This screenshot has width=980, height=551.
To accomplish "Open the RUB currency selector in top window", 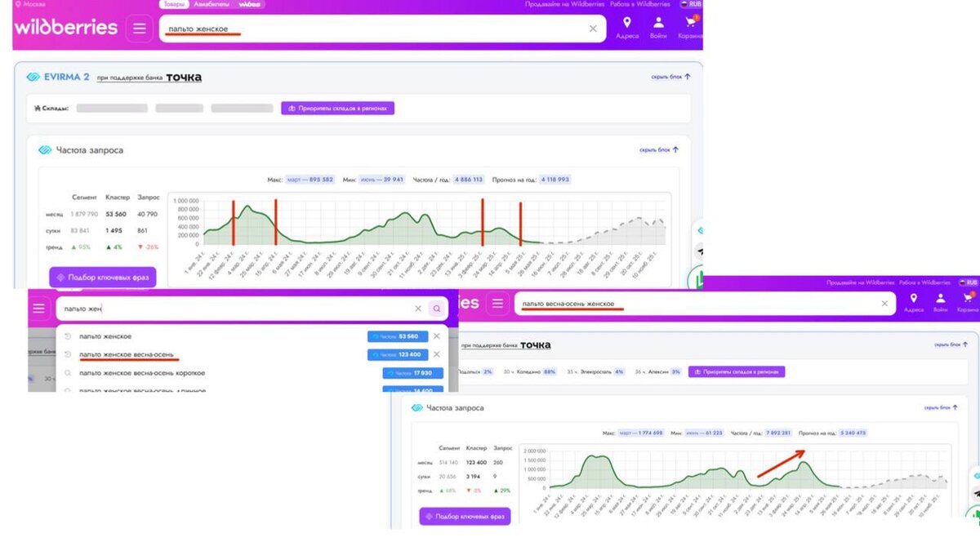I will (691, 4).
